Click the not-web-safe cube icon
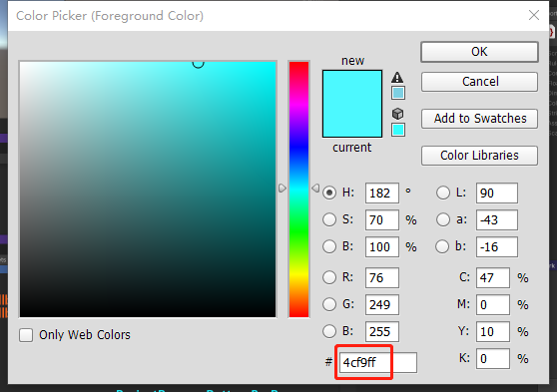This screenshot has height=392, width=557. point(397,114)
